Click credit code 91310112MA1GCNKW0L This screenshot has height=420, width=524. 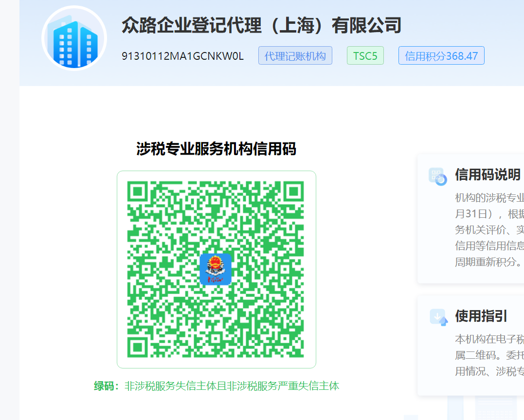pos(183,56)
